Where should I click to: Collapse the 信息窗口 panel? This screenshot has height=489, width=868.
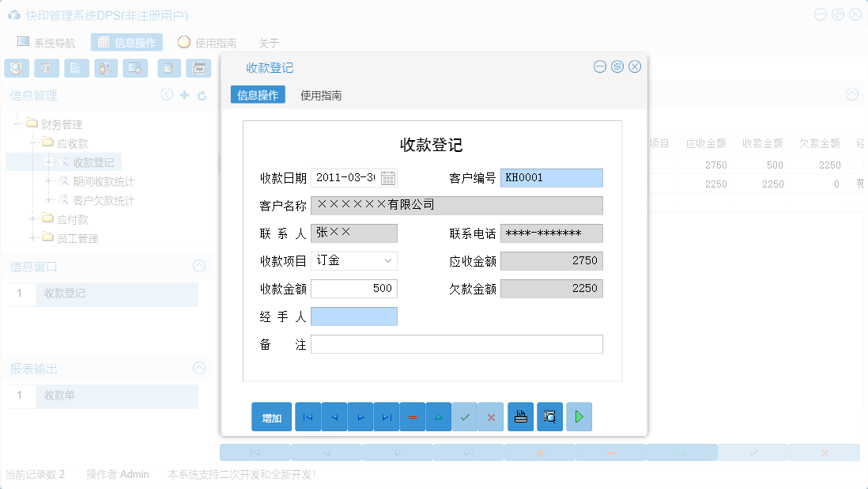pyautogui.click(x=198, y=266)
